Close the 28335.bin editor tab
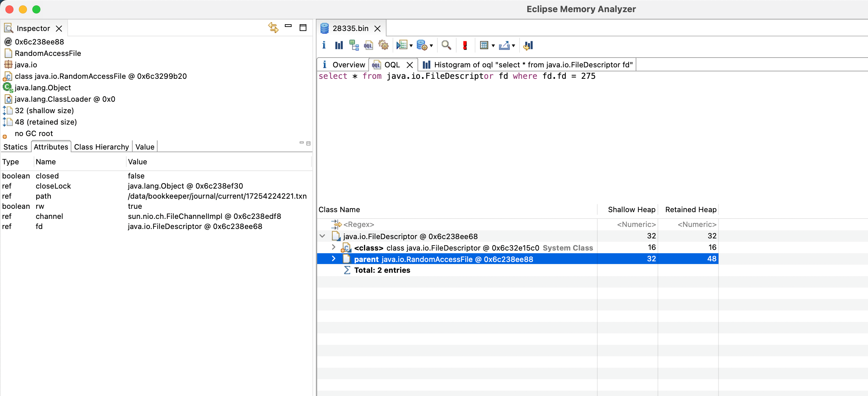This screenshot has width=868, height=396. coord(377,28)
